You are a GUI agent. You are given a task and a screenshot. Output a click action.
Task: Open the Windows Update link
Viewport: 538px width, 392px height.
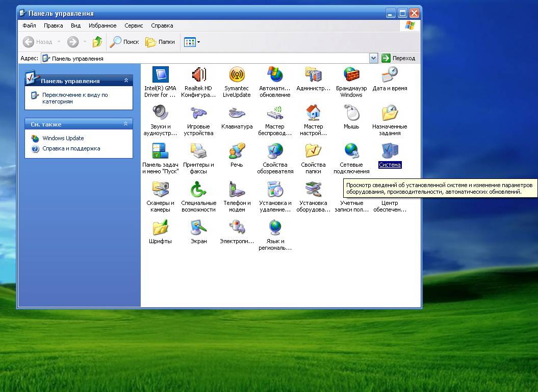[x=63, y=138]
